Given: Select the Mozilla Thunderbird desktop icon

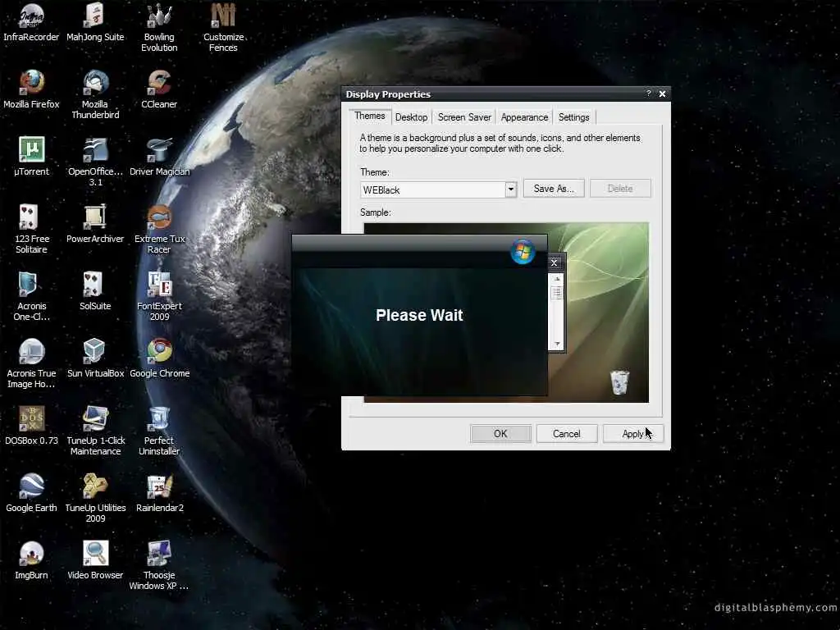Looking at the screenshot, I should coord(95,95).
